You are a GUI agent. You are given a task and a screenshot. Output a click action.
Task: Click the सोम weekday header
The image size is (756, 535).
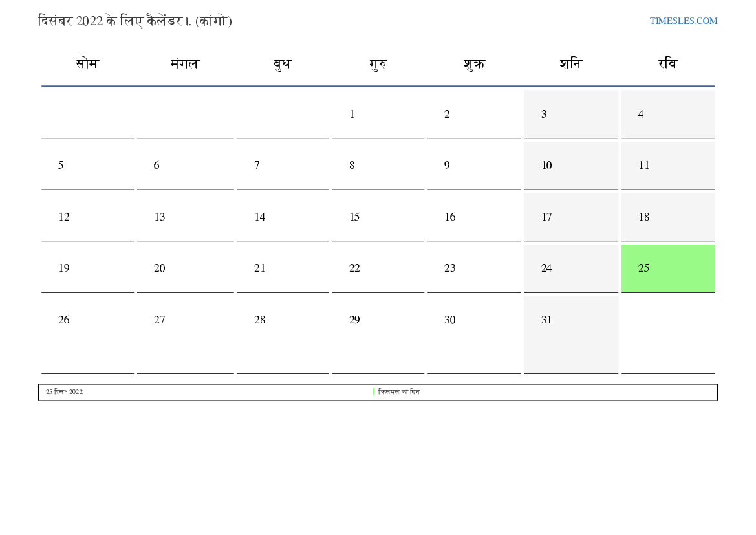click(87, 64)
